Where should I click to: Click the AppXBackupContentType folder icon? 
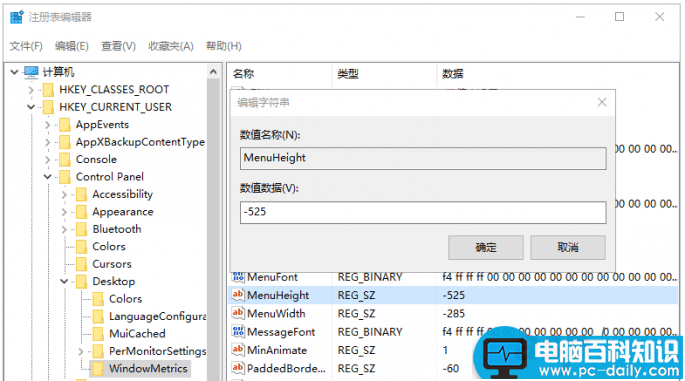coord(65,142)
